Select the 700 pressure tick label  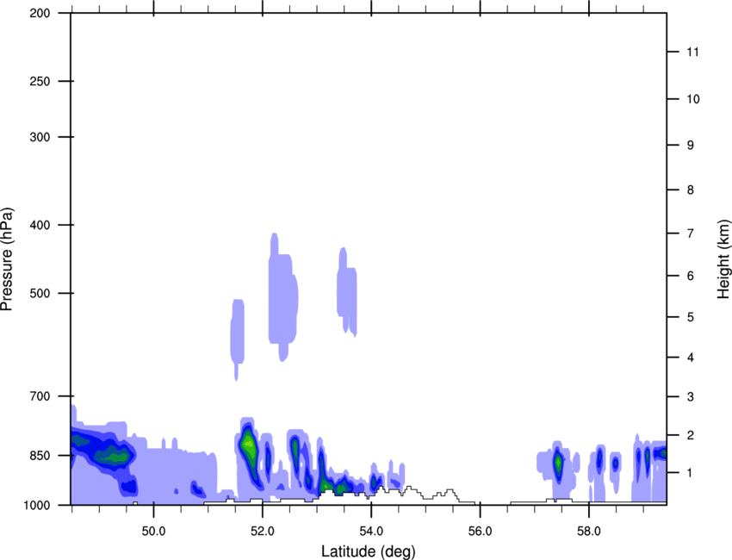point(40,396)
